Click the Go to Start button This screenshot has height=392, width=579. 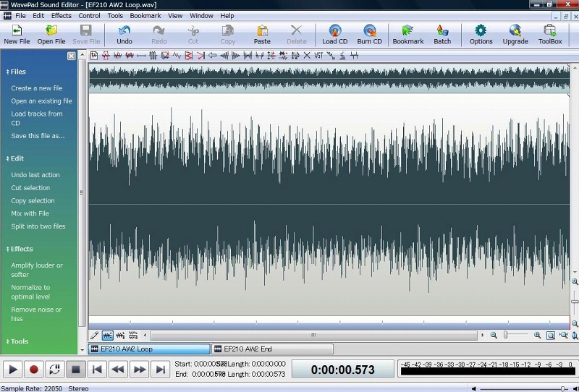tap(97, 369)
